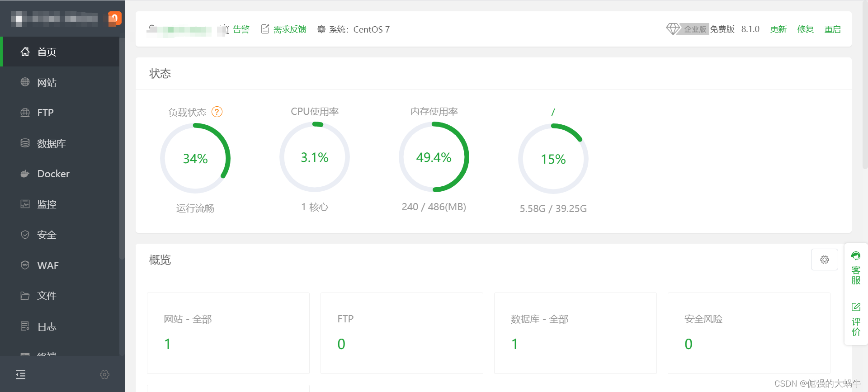Click the 免费版 edition label
Viewport: 868px width, 392px height.
tap(722, 29)
